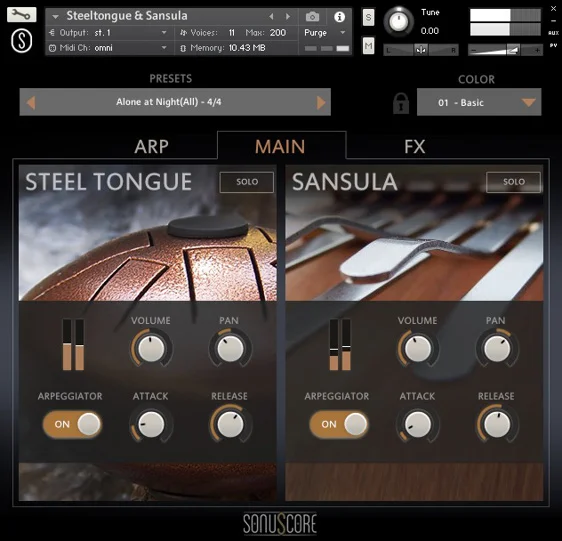Click Steel Tongue ATTACK knob
This screenshot has height=541, width=562.
[151, 424]
